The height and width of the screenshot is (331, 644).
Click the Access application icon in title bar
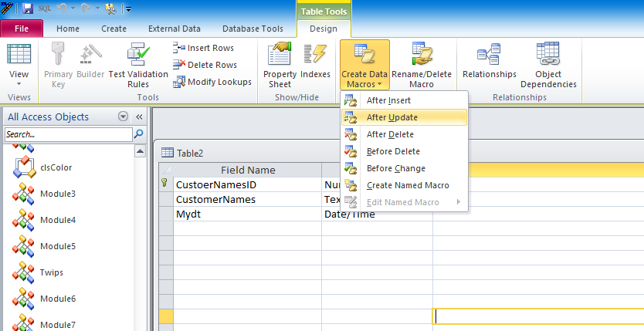(7, 8)
